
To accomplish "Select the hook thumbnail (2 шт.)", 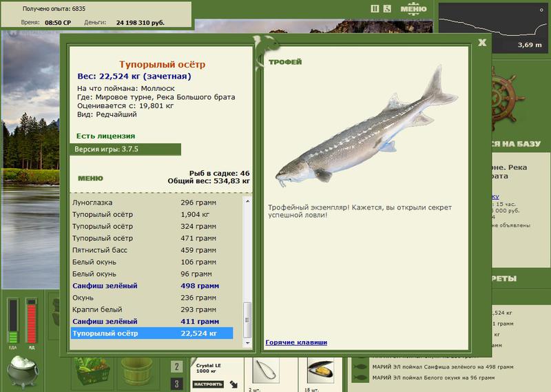I will pos(266,371).
